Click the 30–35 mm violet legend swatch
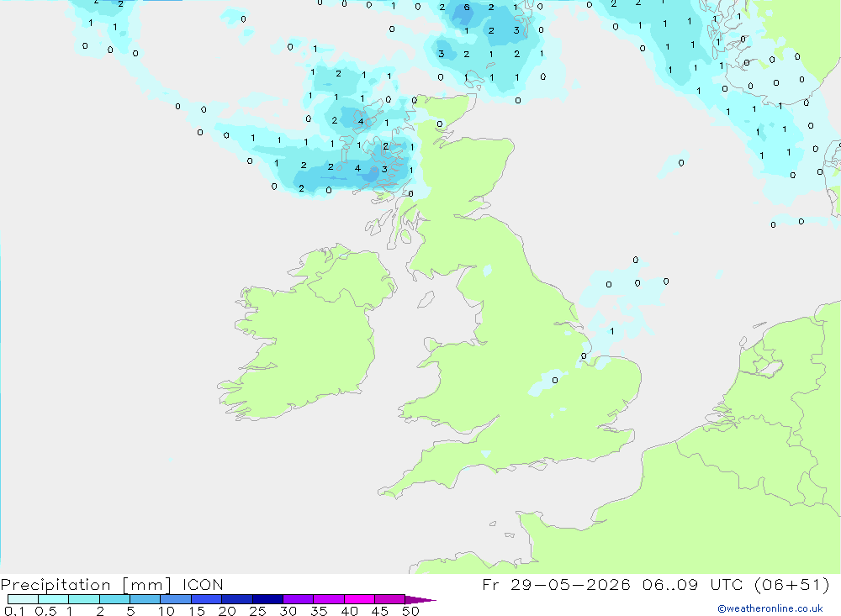This screenshot has width=841, height=616. [x=299, y=599]
